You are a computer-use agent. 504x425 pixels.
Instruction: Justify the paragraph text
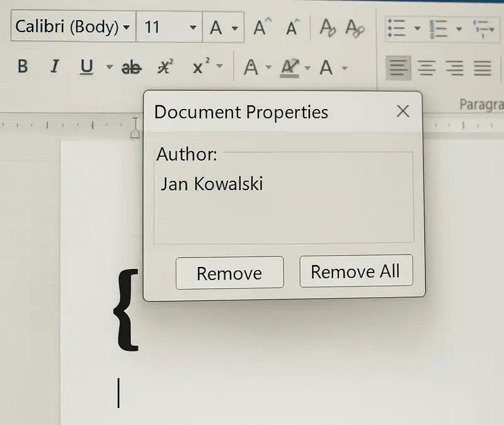482,67
